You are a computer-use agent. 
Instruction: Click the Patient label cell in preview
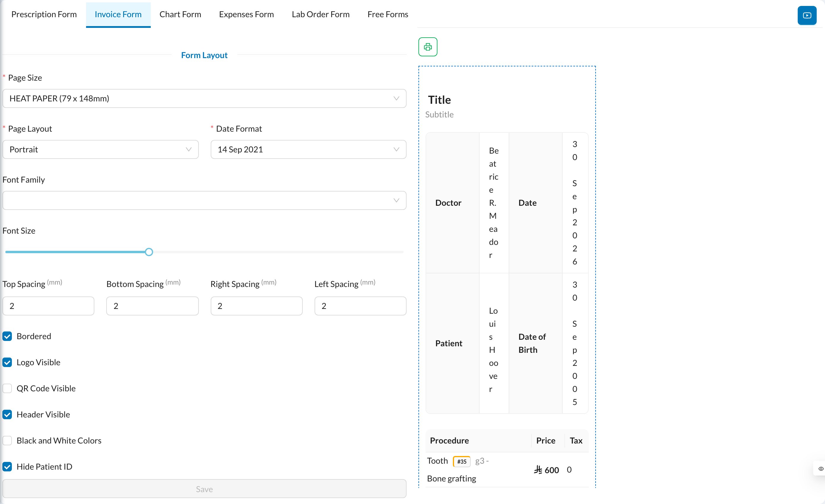tap(452, 343)
